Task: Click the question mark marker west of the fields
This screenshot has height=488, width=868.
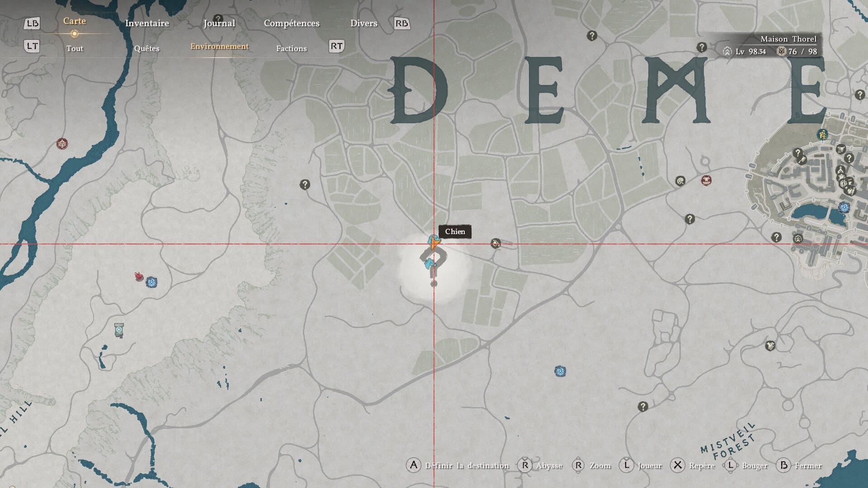Action: click(305, 184)
